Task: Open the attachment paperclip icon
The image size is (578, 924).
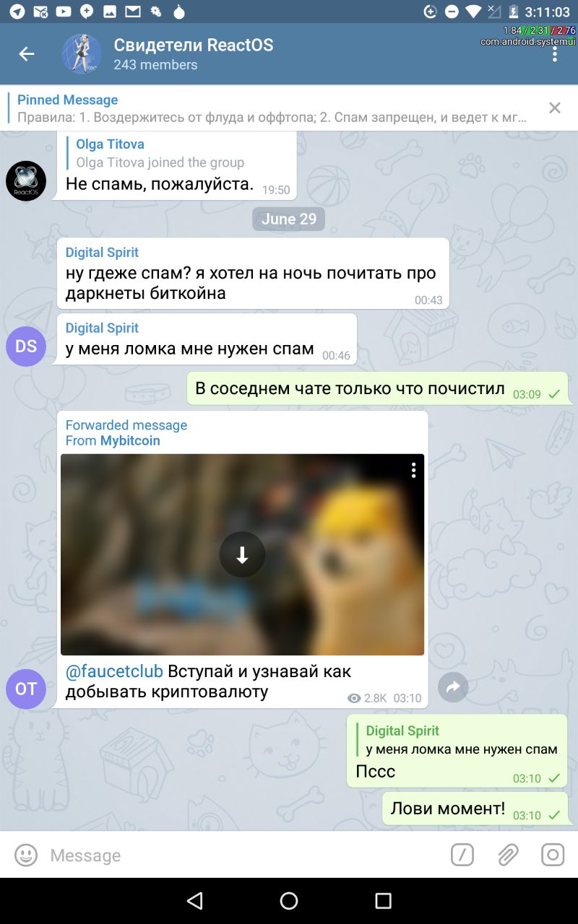Action: point(508,855)
